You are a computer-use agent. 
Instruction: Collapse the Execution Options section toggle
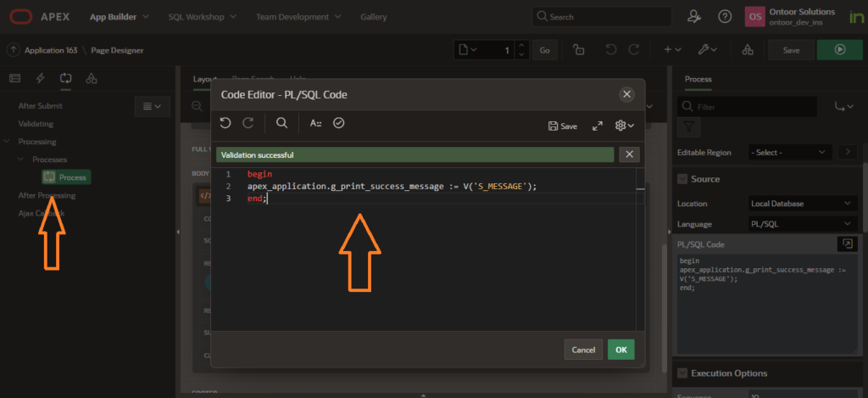(x=682, y=373)
